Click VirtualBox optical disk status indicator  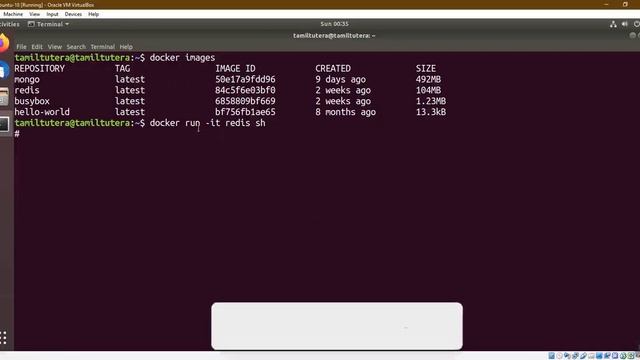tap(560, 356)
